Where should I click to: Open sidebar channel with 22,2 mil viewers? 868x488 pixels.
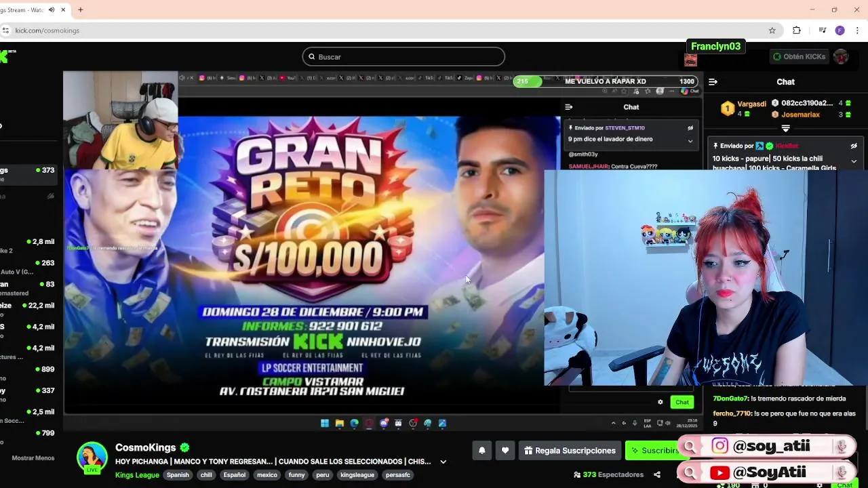[x=28, y=306]
